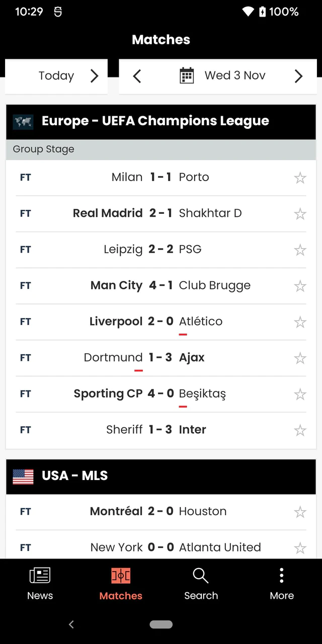Star the Real Madrid vs Shakhtar match
This screenshot has width=322, height=644.
[300, 214]
